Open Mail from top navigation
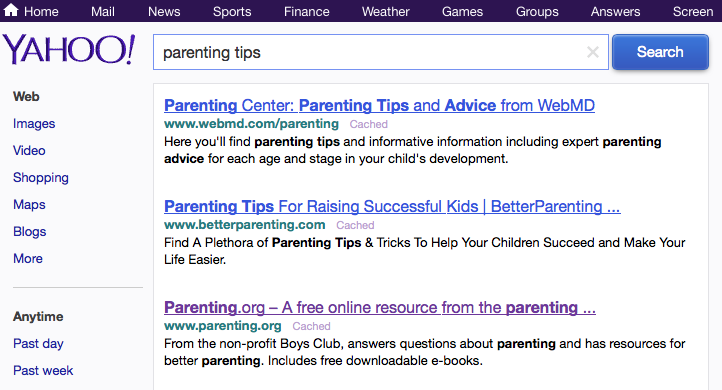 [x=103, y=12]
